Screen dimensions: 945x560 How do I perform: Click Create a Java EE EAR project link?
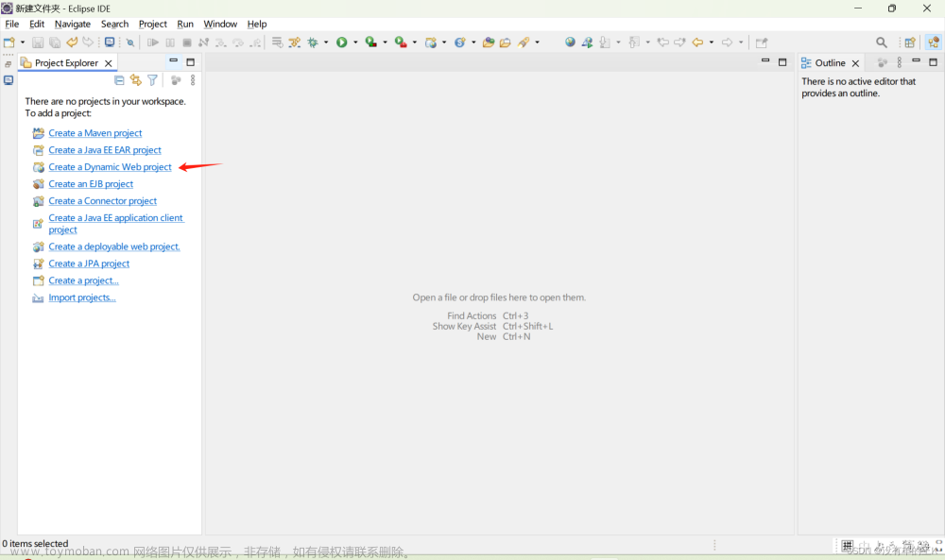(105, 150)
